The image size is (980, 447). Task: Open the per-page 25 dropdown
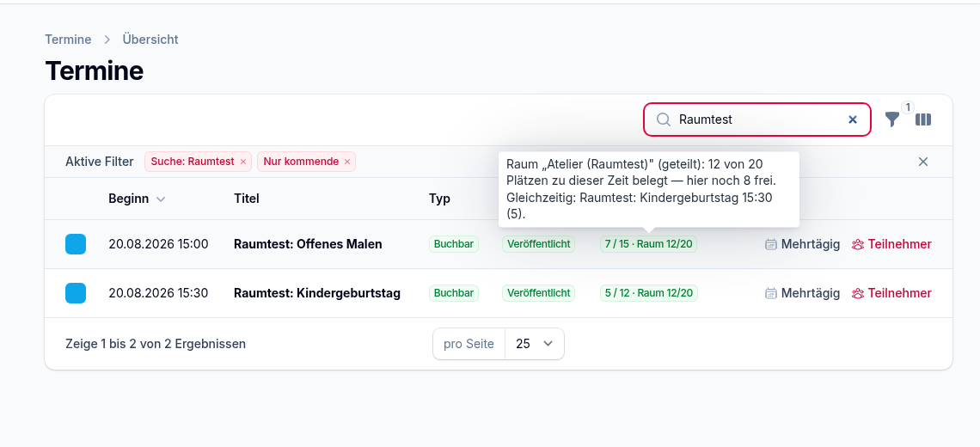535,344
